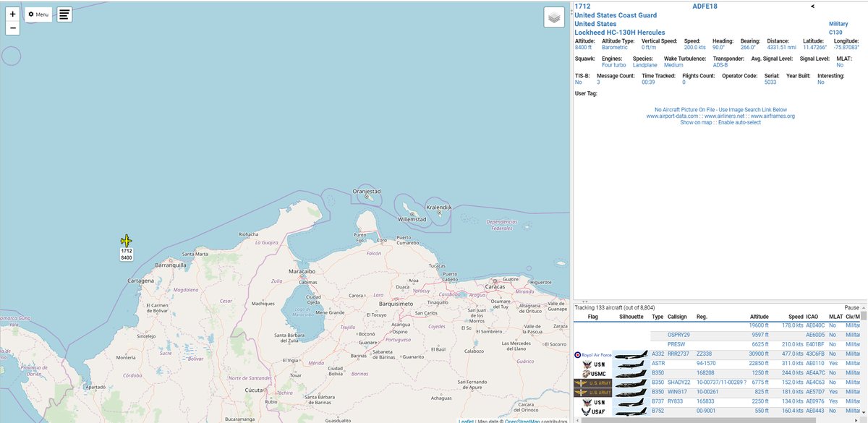868x423 pixels.
Task: Open the Menu button with gear
Action: coord(38,14)
